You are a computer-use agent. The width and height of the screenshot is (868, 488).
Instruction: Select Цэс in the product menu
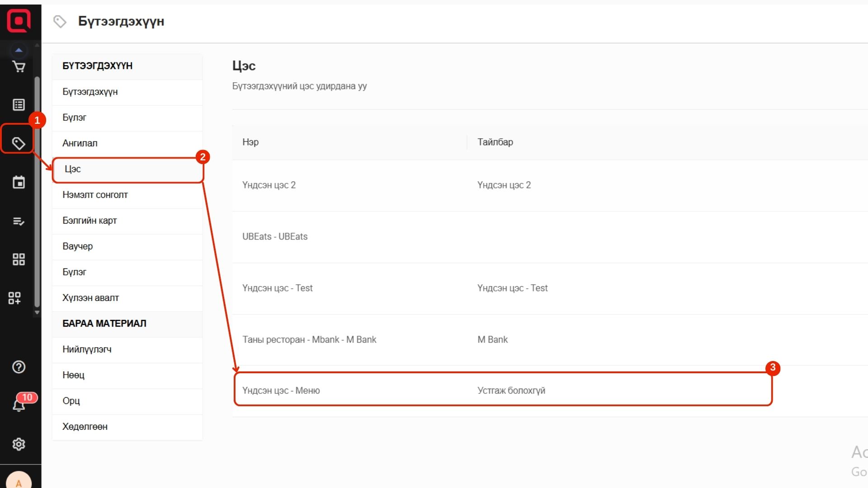tap(72, 169)
